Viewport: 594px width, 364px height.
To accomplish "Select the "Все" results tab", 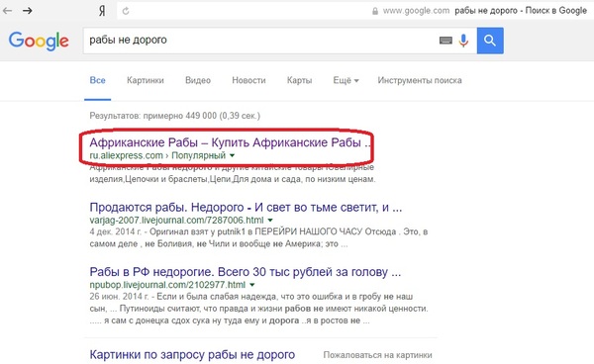I will click(x=97, y=80).
